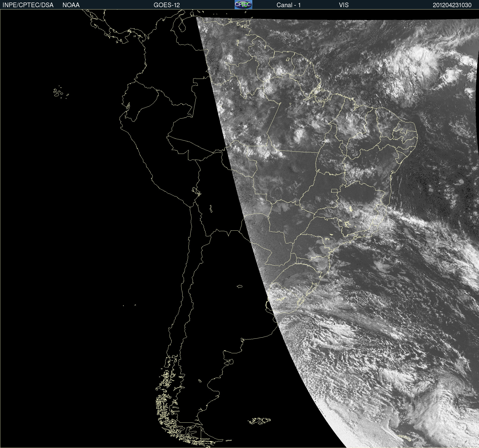Click the GOES-12 satellite label

pyautogui.click(x=167, y=5)
